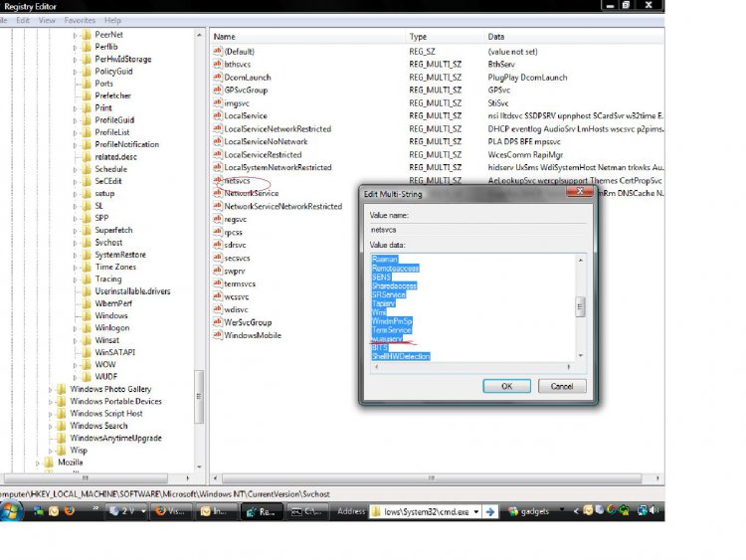Open the Favorites menu

[x=80, y=21]
